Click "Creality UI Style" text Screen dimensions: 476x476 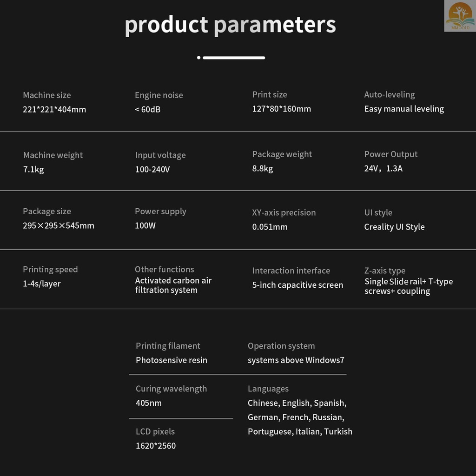(394, 227)
